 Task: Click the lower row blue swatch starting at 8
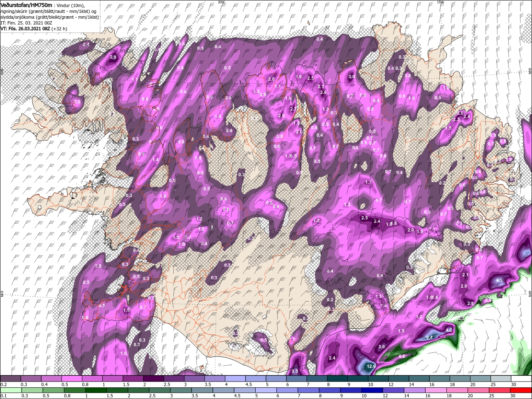point(330,390)
